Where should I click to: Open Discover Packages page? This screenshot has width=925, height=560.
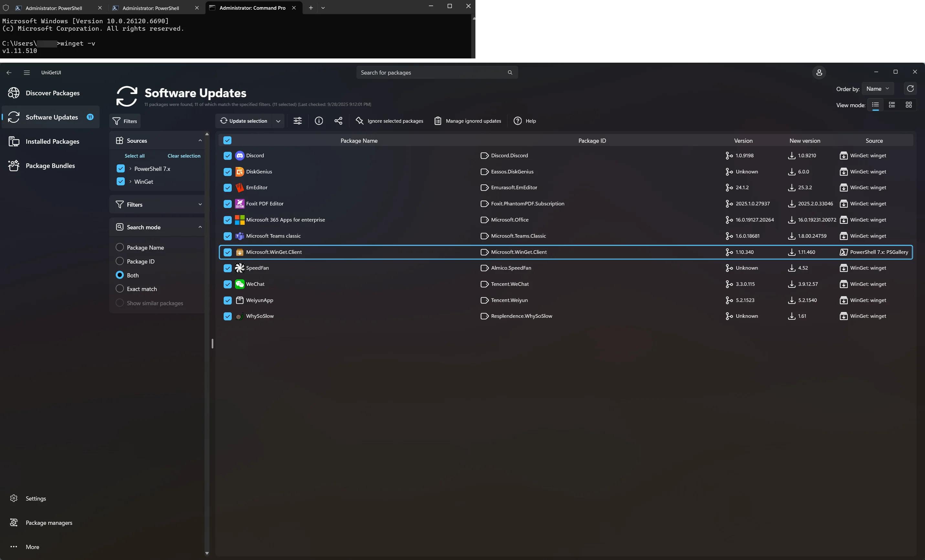(51, 93)
